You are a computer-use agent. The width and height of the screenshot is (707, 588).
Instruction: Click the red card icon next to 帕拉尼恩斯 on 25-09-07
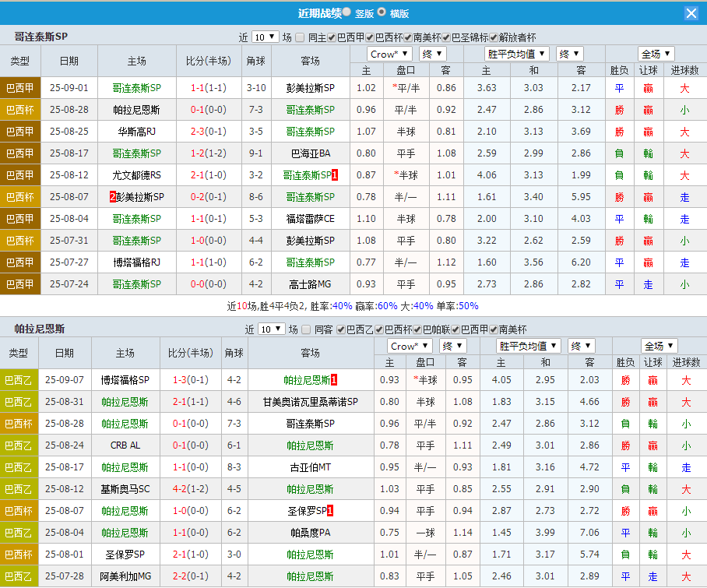332,380
